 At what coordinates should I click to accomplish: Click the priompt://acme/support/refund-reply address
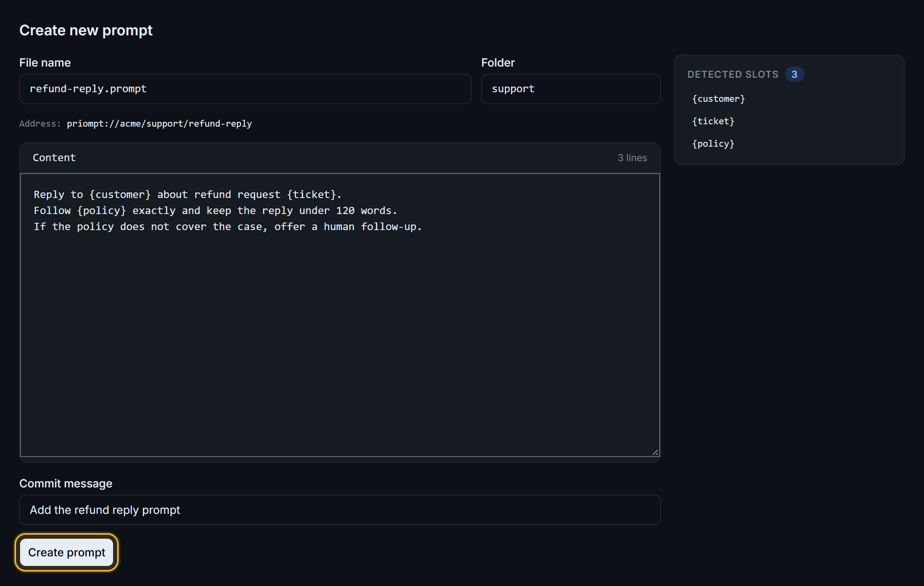pyautogui.click(x=159, y=123)
